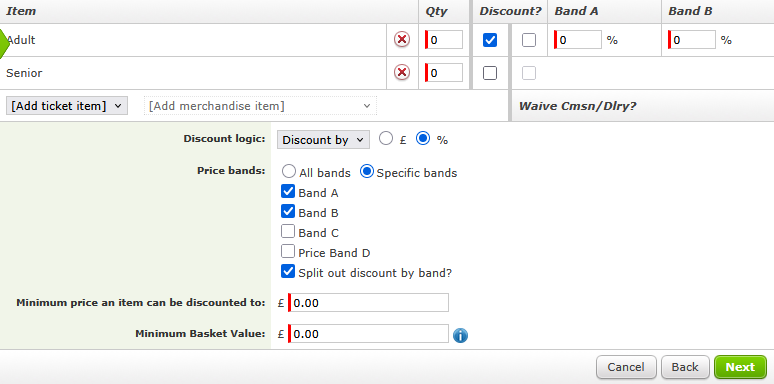Open the Discount by logic dropdown
Image resolution: width=774 pixels, height=384 pixels.
(x=323, y=140)
